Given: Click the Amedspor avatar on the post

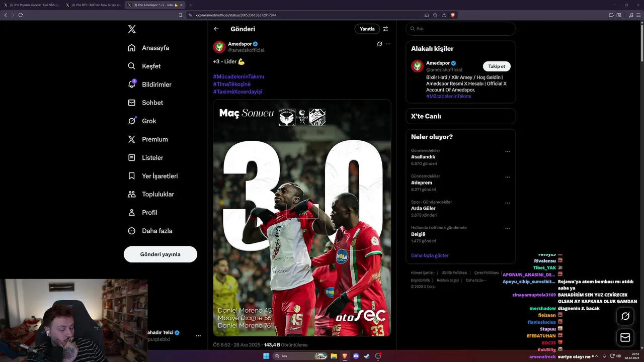Looking at the screenshot, I should [x=219, y=47].
